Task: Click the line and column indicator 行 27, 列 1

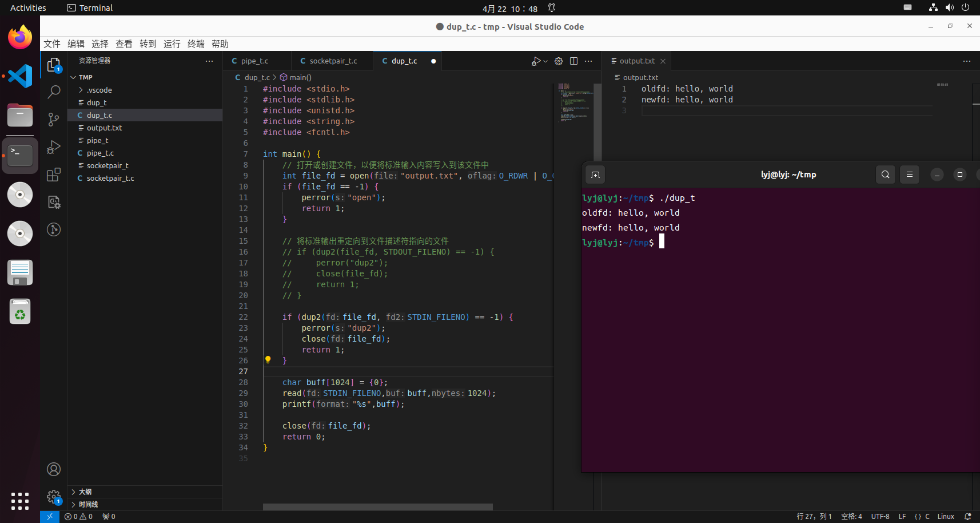Action: click(814, 517)
